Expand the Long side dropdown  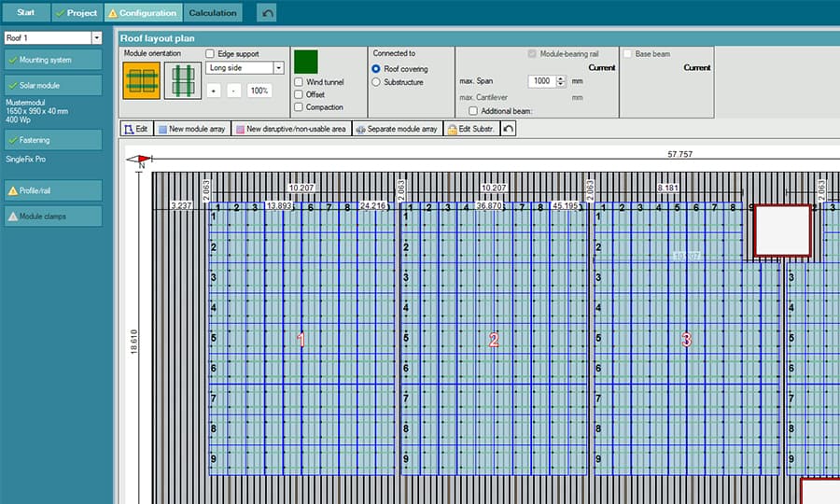click(x=278, y=68)
